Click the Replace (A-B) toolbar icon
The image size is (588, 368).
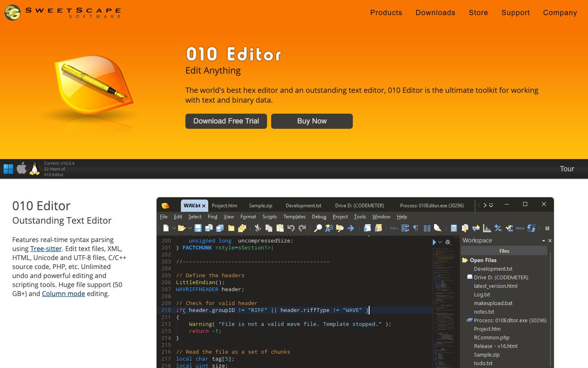(x=329, y=228)
